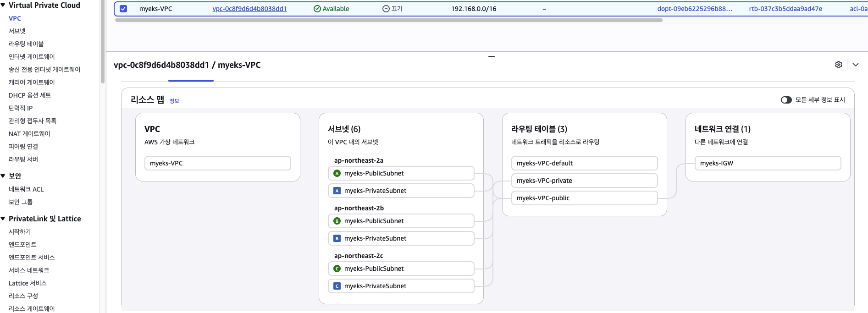Viewport: 868px width, 313px height.
Task: Click the 끄기 disabled status icon
Action: [x=386, y=9]
